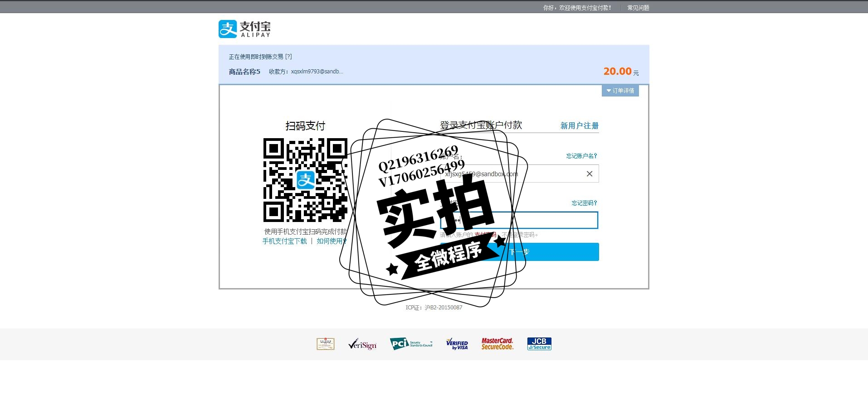Click the 手机支付宝下载 link

pos(284,241)
